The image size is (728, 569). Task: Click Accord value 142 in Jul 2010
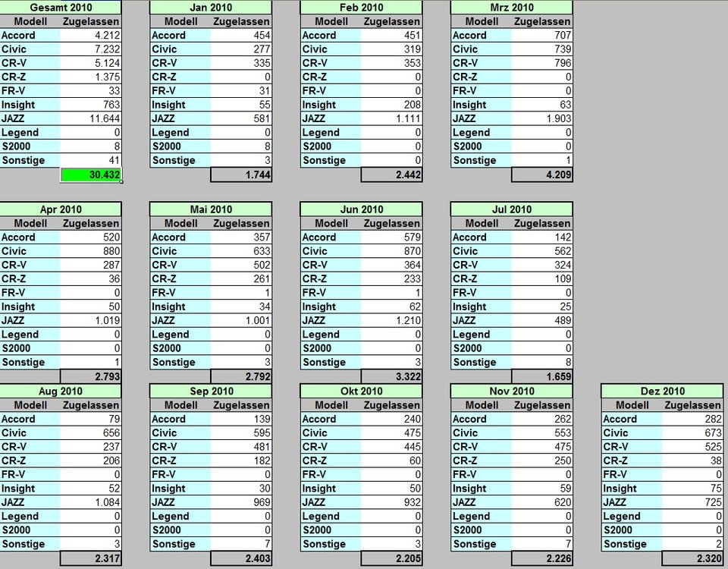pyautogui.click(x=541, y=237)
